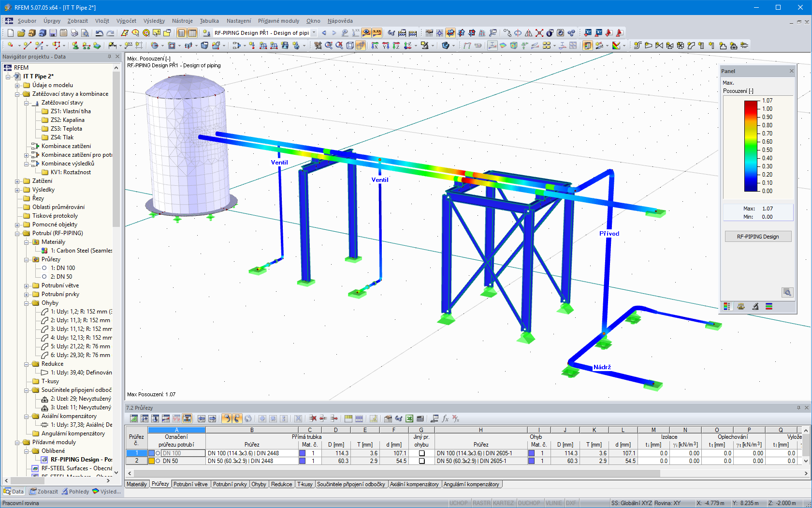Click the color spectrum icon in Panel footer
The height and width of the screenshot is (508, 812).
[x=726, y=306]
